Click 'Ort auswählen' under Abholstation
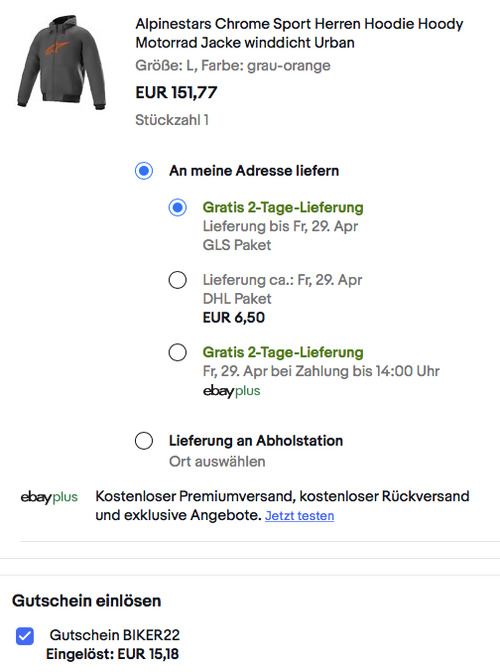This screenshot has height=672, width=500. point(217,462)
